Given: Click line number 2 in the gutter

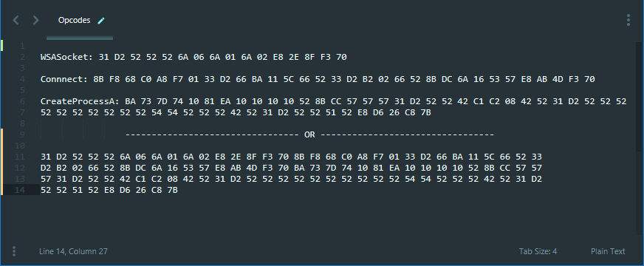Looking at the screenshot, I should (23, 57).
